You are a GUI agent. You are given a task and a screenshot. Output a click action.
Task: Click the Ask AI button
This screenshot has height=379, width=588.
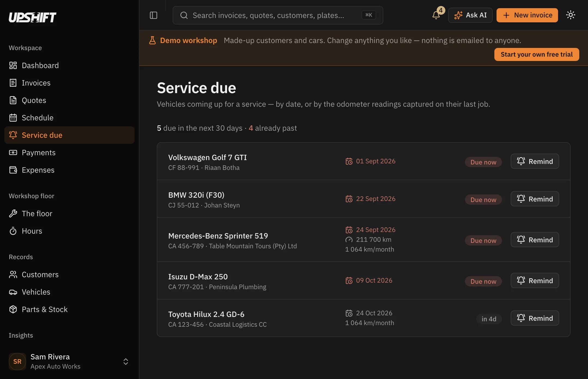click(x=470, y=15)
